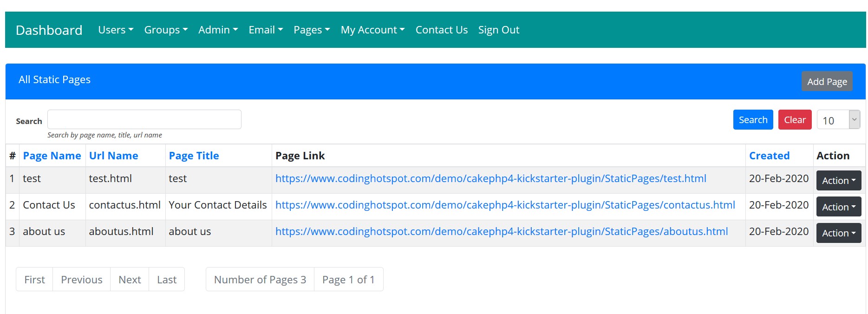Viewport: 868px width, 314px height.
Task: Open the Pages dropdown menu
Action: point(311,30)
